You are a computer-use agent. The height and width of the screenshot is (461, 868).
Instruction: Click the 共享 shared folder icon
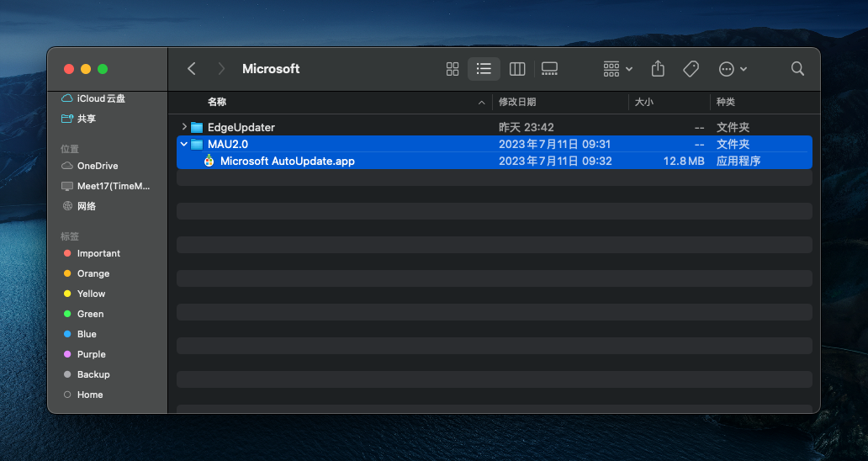pyautogui.click(x=67, y=119)
